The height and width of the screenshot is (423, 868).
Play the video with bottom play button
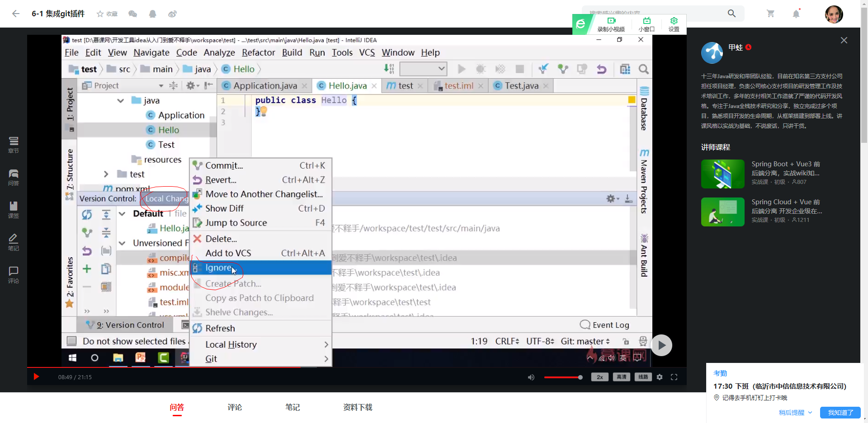point(36,377)
